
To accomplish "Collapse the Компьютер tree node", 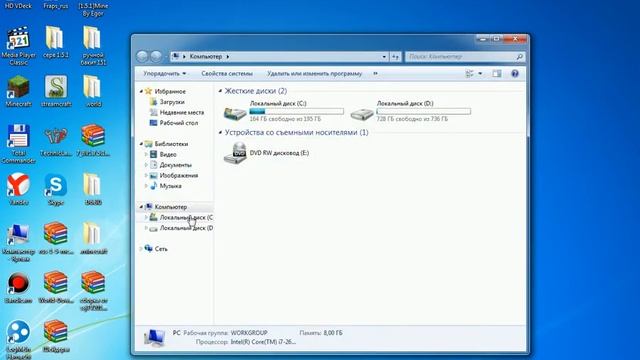I will [x=141, y=207].
